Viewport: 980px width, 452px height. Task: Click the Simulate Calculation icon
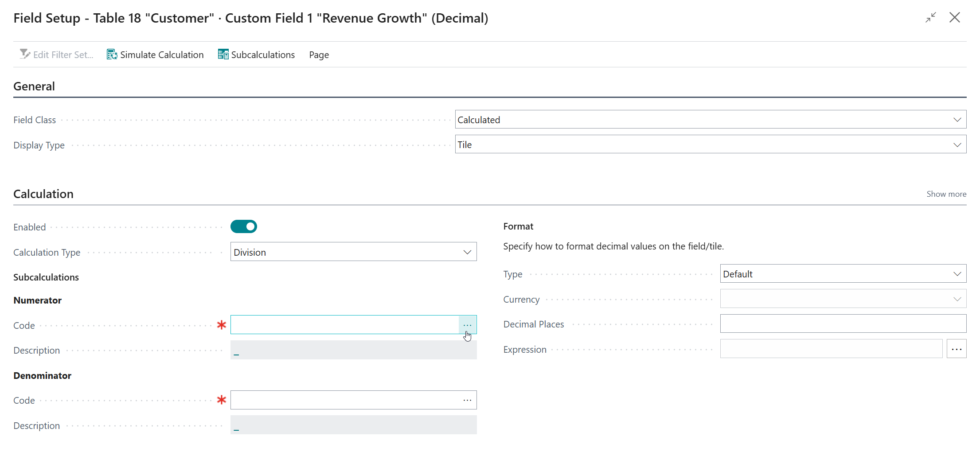[x=112, y=55]
